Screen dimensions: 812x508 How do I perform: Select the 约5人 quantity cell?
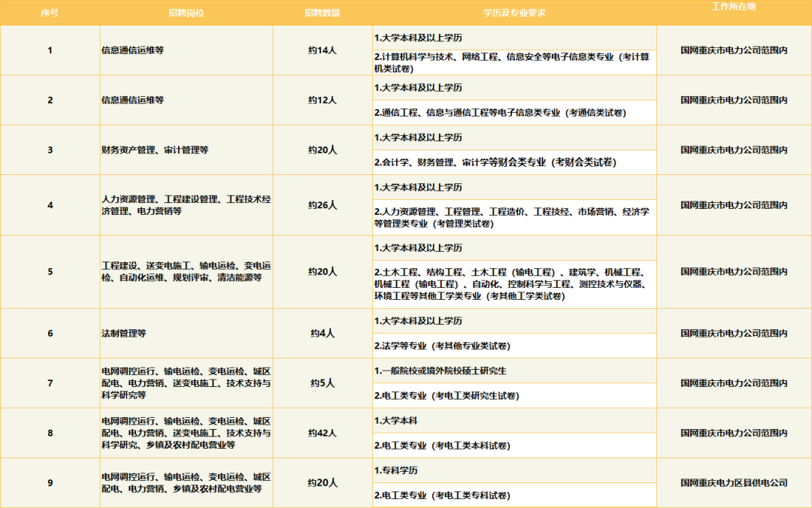[323, 383]
